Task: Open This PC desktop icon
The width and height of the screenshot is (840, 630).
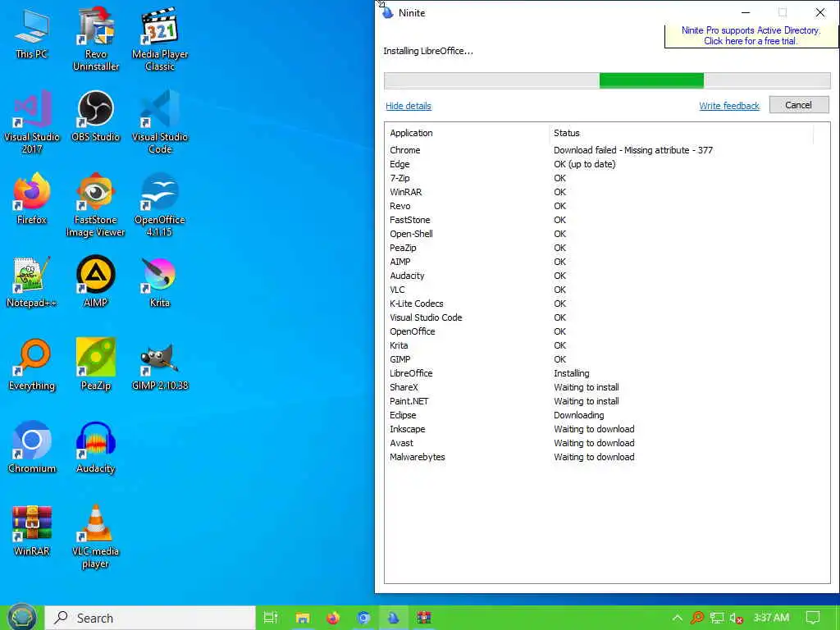Action: (x=32, y=33)
